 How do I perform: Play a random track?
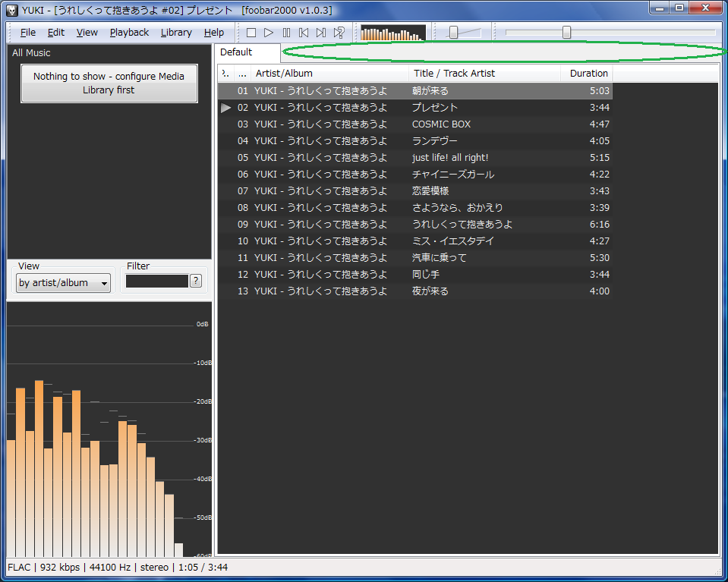pos(339,33)
